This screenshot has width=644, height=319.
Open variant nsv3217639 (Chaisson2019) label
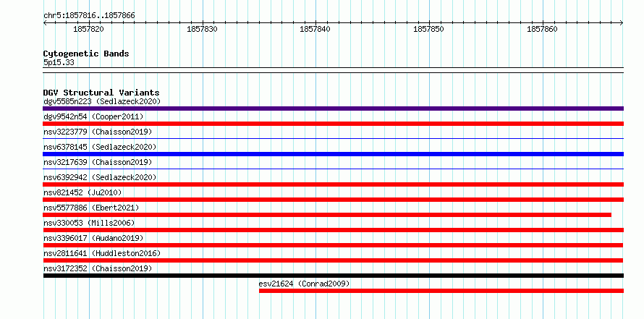98,162
